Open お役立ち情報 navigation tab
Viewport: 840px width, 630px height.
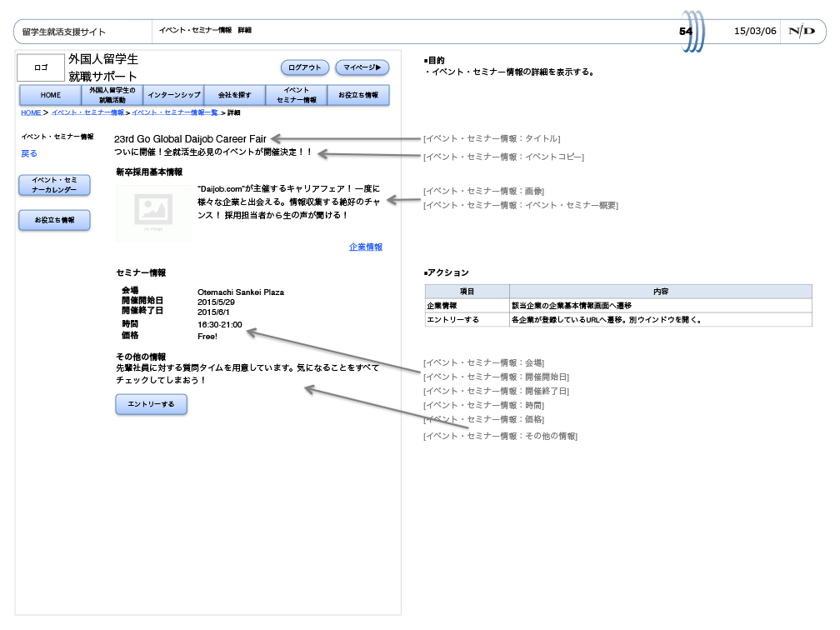357,95
